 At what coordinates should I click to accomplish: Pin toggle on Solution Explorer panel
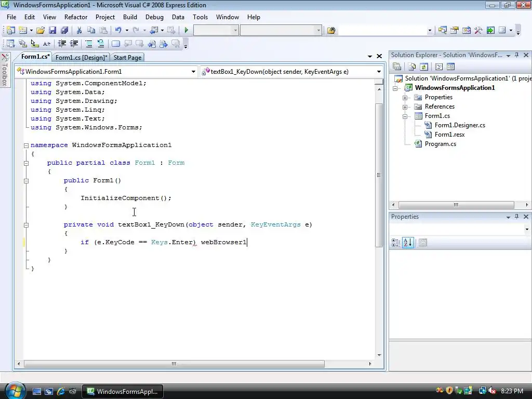click(x=517, y=55)
